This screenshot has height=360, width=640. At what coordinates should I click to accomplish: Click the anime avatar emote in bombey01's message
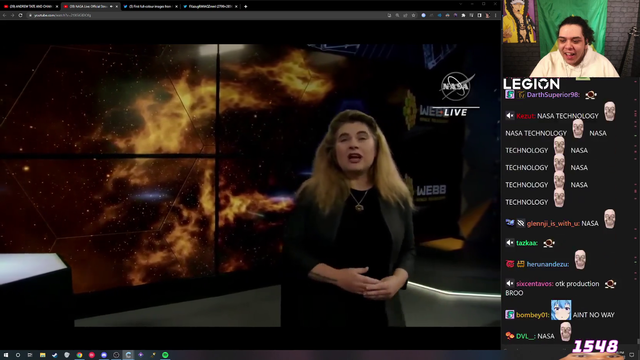click(561, 310)
